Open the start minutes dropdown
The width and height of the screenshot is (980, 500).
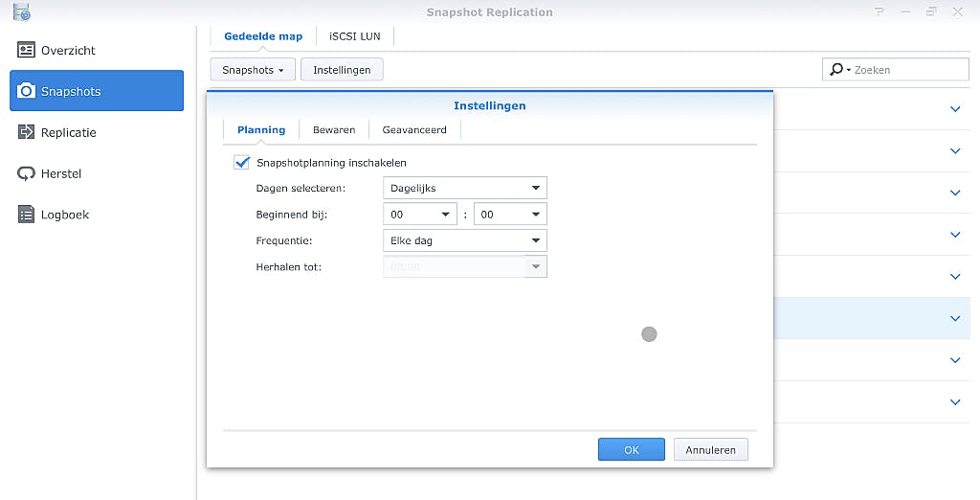[x=509, y=215]
